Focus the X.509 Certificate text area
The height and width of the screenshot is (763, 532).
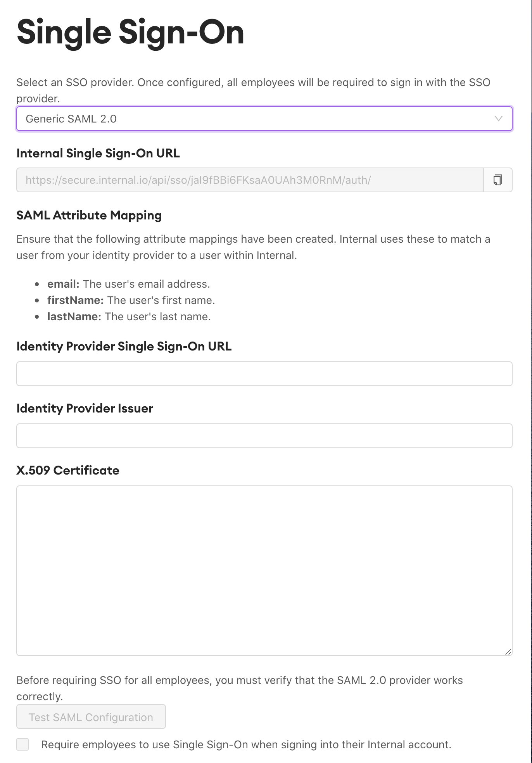pyautogui.click(x=264, y=570)
